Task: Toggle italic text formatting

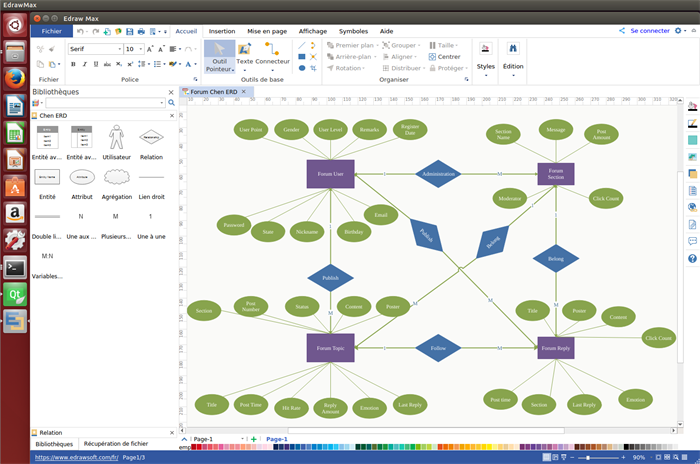Action: click(x=86, y=64)
